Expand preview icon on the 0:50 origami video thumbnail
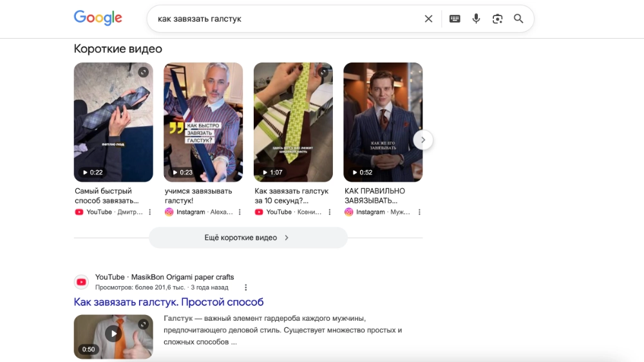The width and height of the screenshot is (644, 362). coord(144,324)
